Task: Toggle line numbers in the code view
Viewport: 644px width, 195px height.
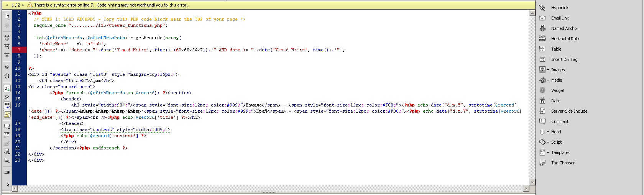Action: click(7, 88)
